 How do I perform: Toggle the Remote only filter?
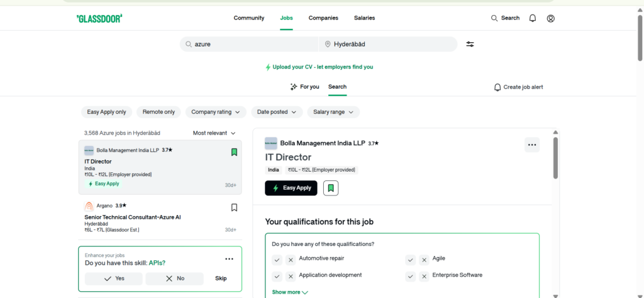point(158,112)
